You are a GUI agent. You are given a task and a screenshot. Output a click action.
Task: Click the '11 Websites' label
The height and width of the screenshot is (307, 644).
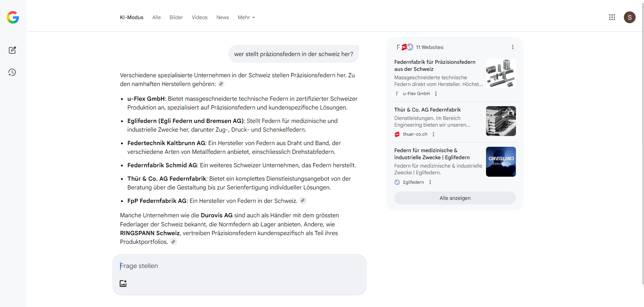430,47
